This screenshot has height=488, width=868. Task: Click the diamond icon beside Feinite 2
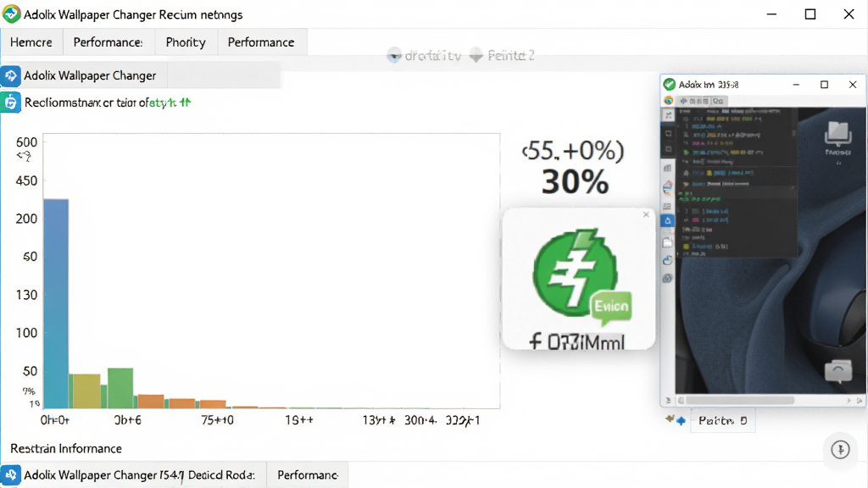[x=476, y=55]
